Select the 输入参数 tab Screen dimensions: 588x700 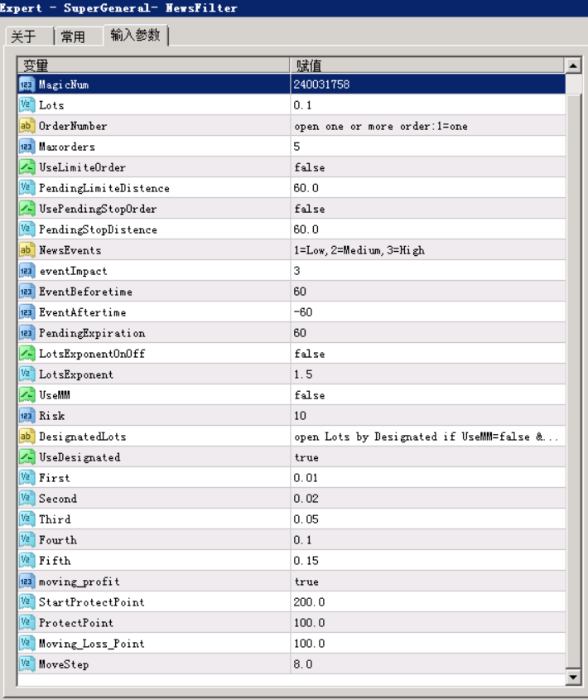(x=135, y=35)
